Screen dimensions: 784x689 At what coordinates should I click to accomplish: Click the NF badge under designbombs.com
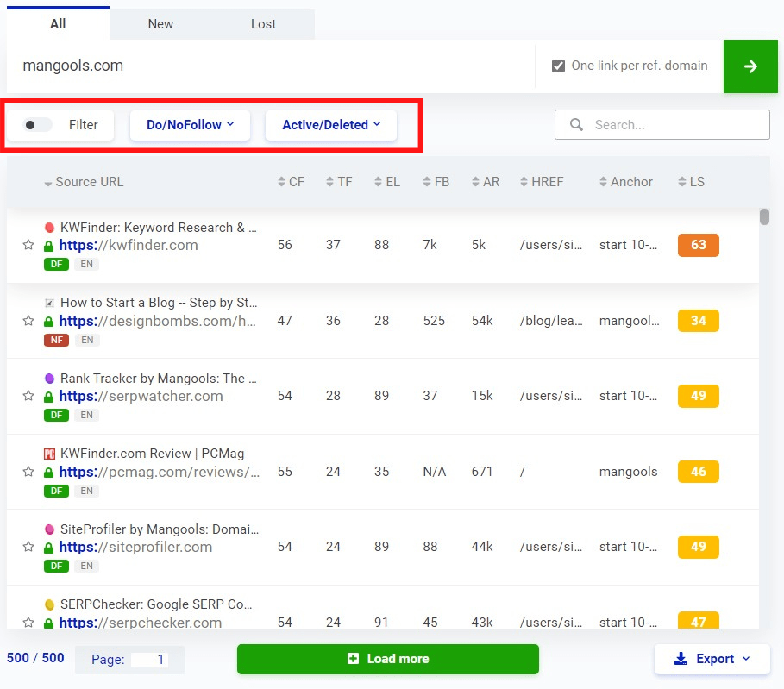point(57,340)
